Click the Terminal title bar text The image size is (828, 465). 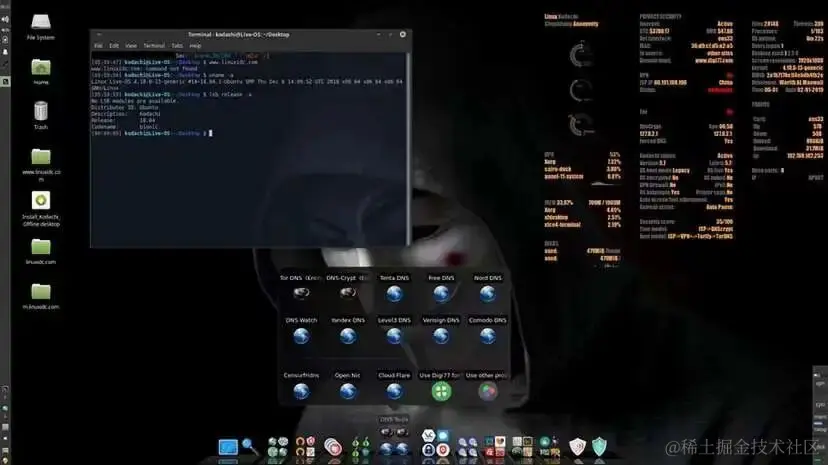point(239,34)
